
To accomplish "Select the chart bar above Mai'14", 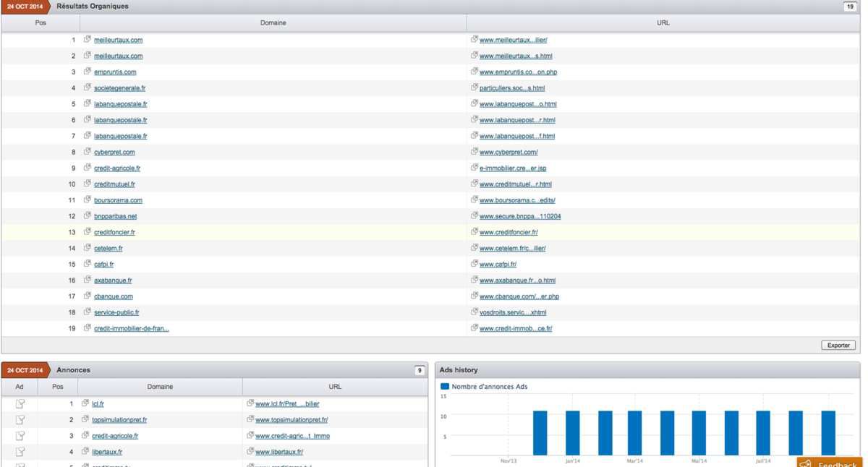I will pos(699,433).
